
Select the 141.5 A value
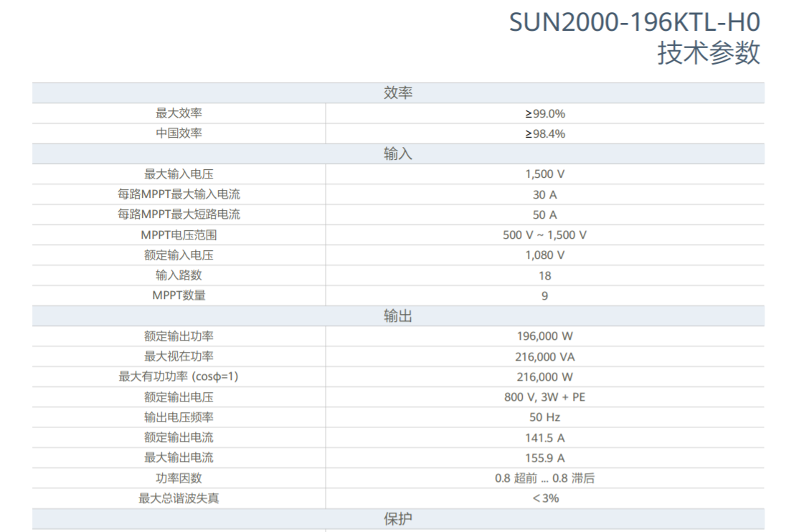tap(544, 437)
